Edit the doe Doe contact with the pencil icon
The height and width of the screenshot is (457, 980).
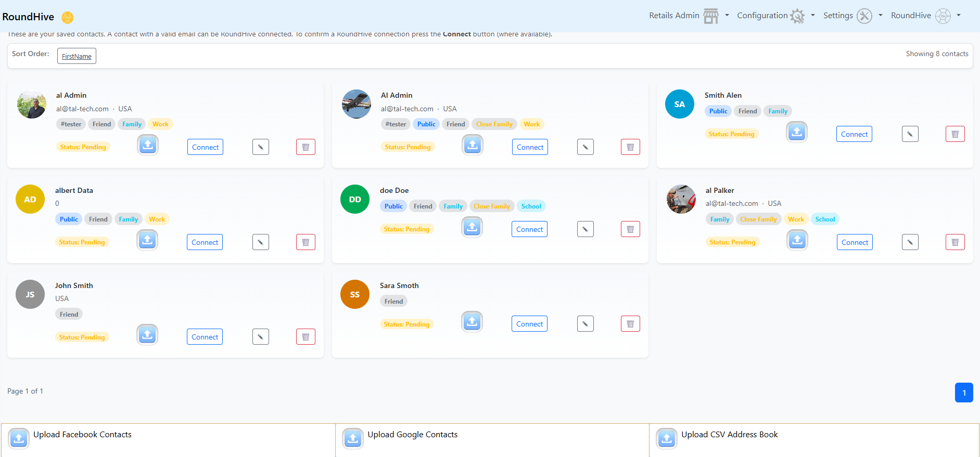point(585,229)
